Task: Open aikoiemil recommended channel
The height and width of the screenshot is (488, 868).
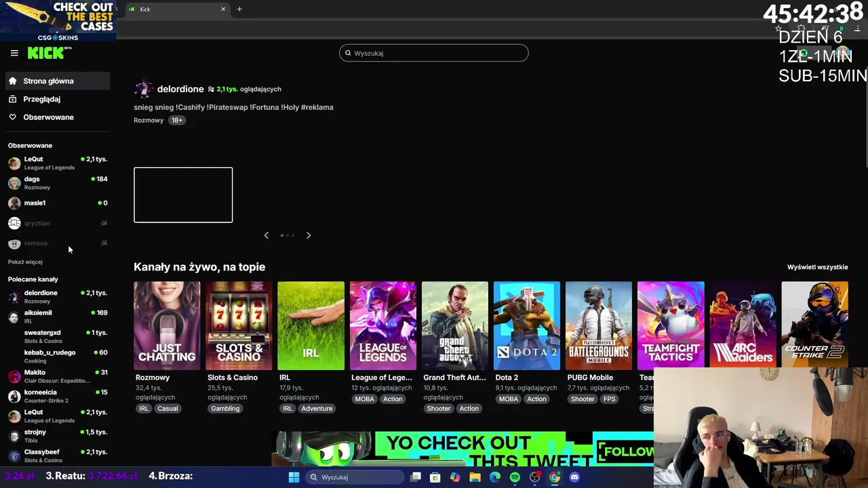Action: coord(58,317)
